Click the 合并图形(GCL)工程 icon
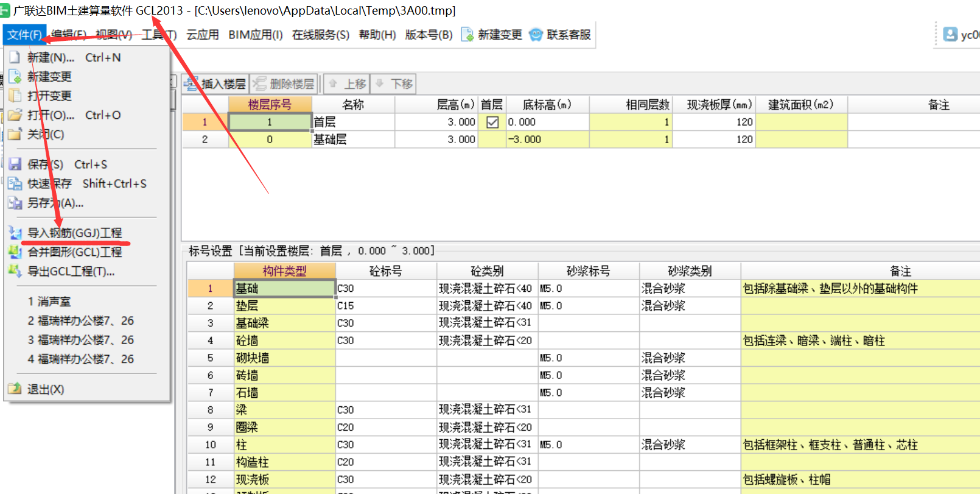This screenshot has width=980, height=494. [15, 252]
